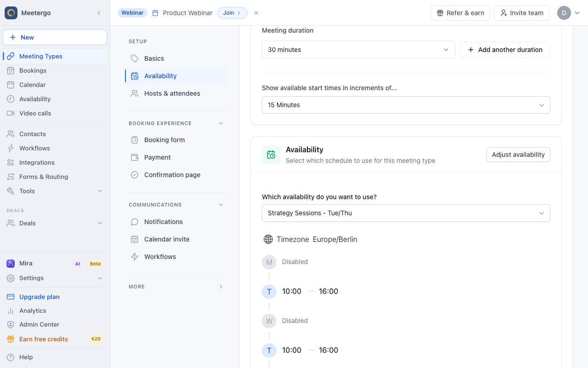This screenshot has height=368, width=588.
Task: Click the Webinar tag badge
Action: (132, 13)
